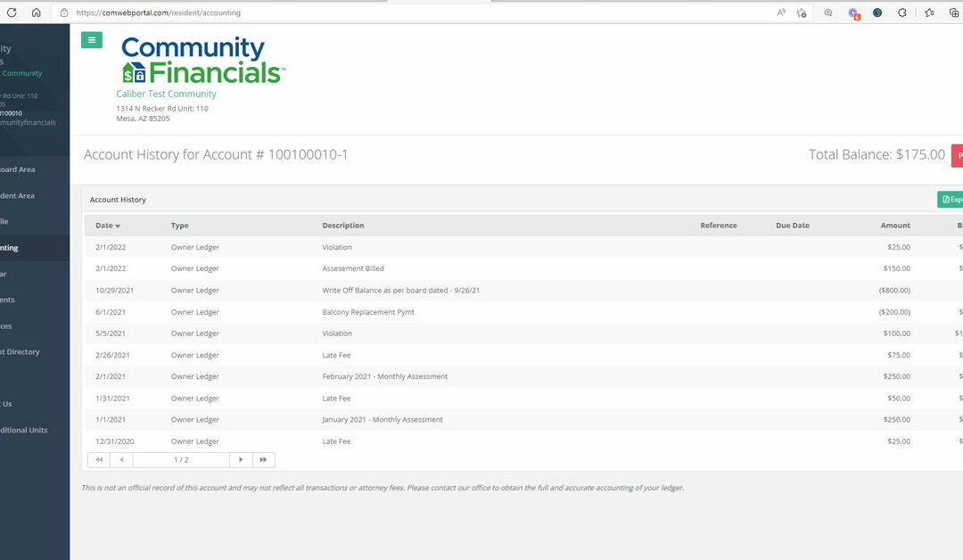Jump to the first page of account history
Viewport: 963px width, 560px height.
99,460
